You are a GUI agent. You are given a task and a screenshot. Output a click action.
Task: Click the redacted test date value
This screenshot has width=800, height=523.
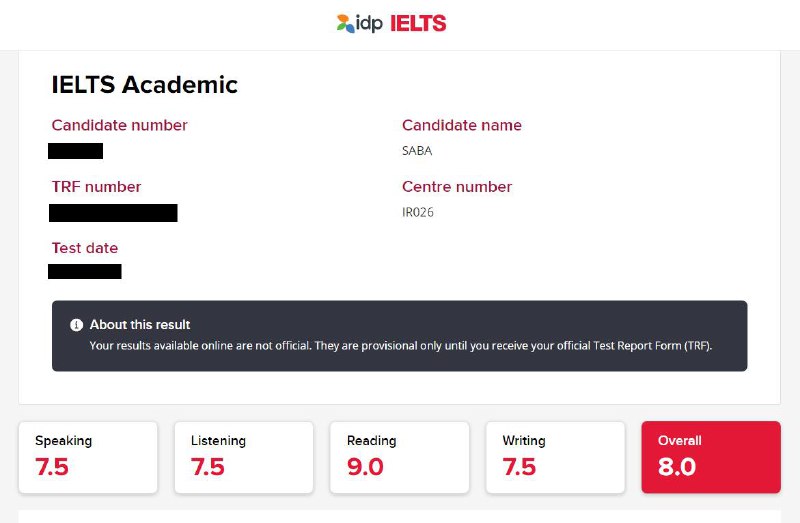click(85, 271)
